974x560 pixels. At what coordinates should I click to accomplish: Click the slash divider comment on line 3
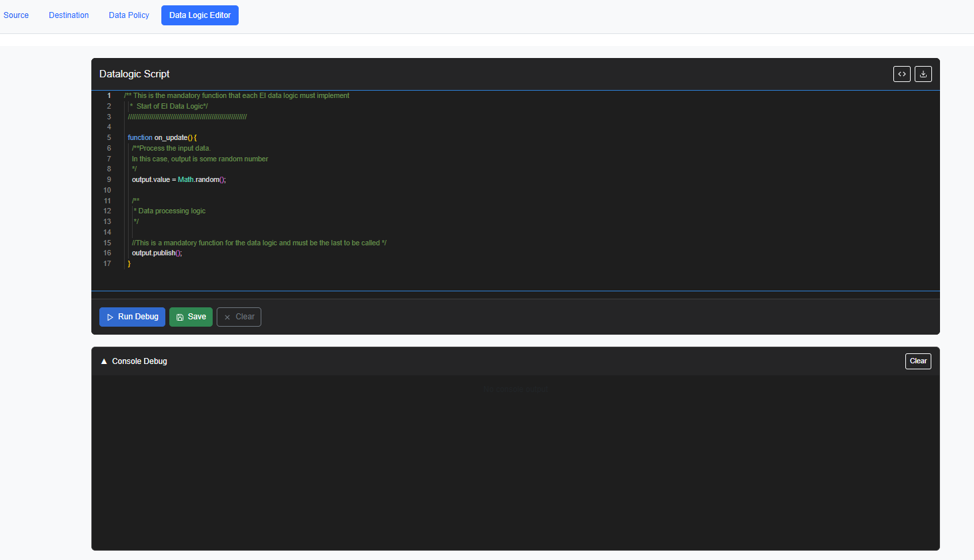coord(187,117)
